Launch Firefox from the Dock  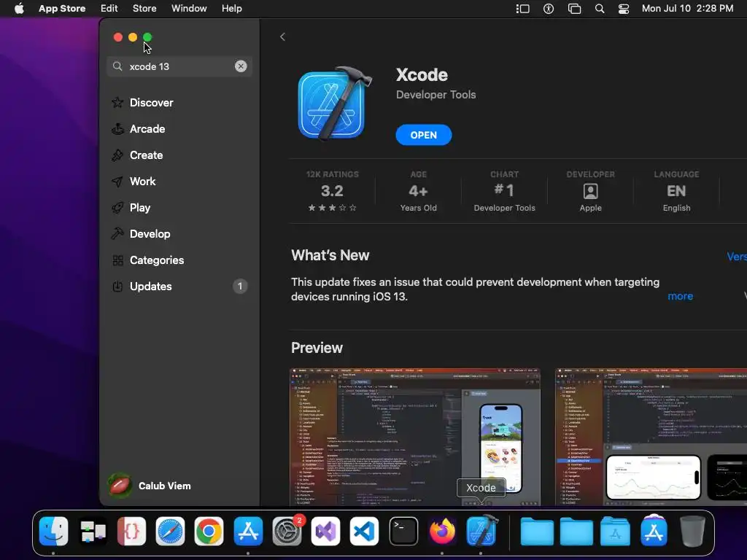coord(442,532)
